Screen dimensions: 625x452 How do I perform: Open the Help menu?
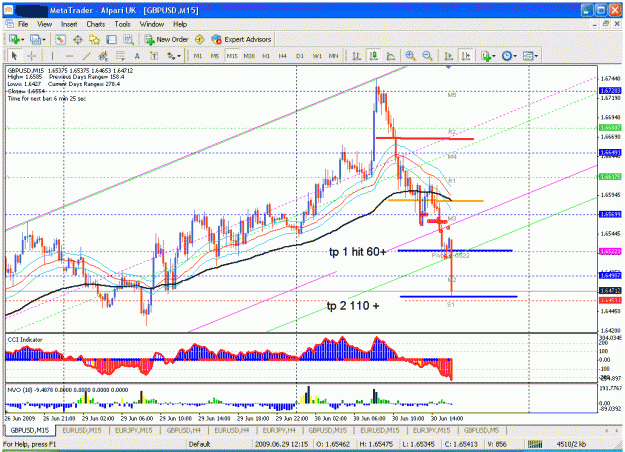pyautogui.click(x=180, y=24)
